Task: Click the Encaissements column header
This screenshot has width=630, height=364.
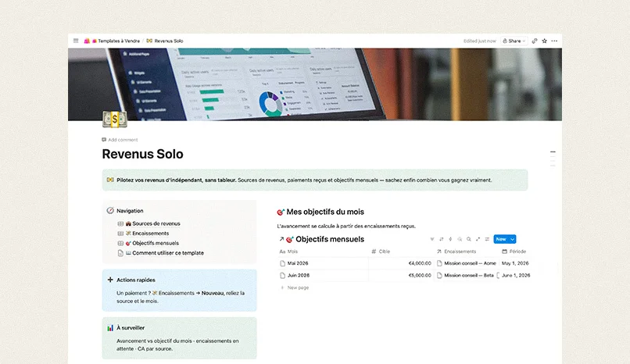Action: tap(456, 252)
